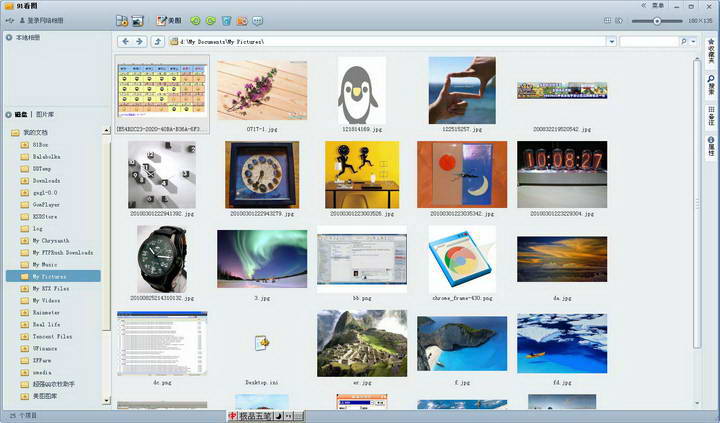Switch to the 图片库 picture library tab
Screen dimensions: 720x423
(x=45, y=114)
